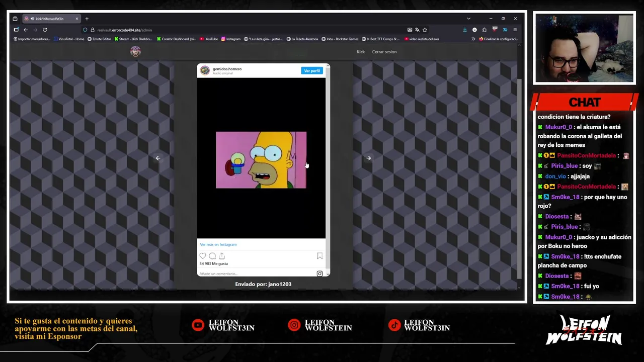Open the Jobs - Rockstar Games bookmark
Screen dimensions: 644x362
click(340, 39)
